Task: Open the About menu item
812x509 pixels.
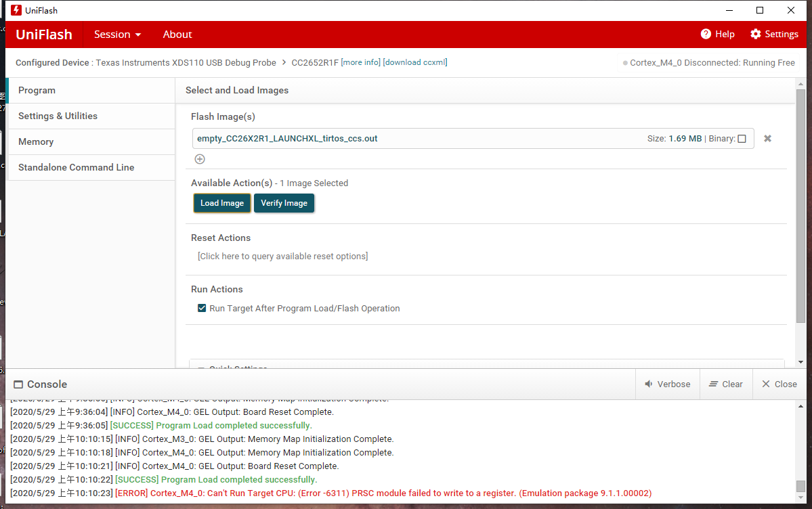Action: (177, 34)
